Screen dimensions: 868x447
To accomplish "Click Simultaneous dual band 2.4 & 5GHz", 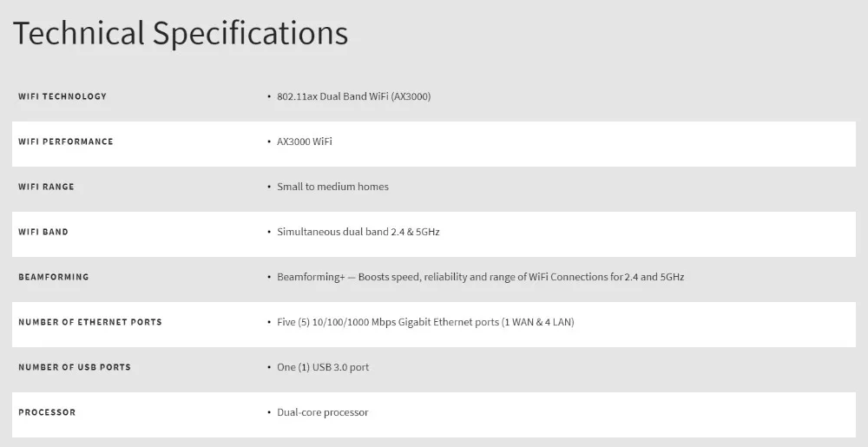I will pos(358,232).
